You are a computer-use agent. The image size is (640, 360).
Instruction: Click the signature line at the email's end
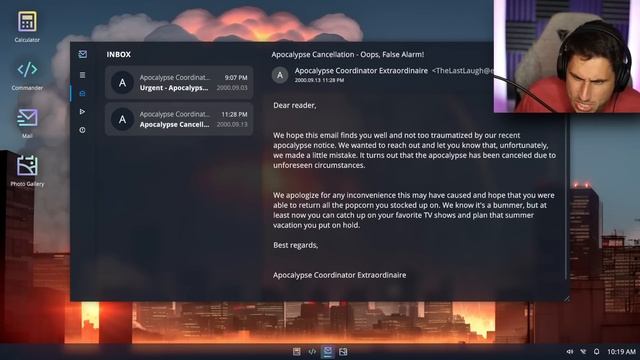pyautogui.click(x=340, y=275)
